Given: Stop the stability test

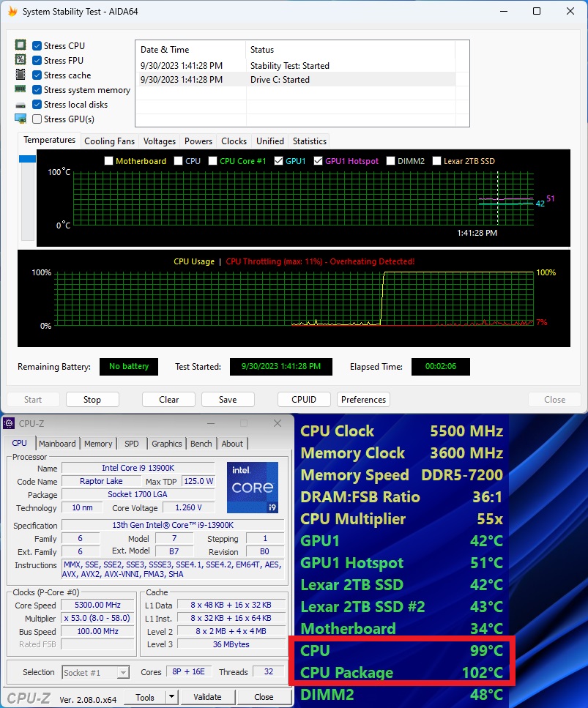Looking at the screenshot, I should tap(92, 400).
